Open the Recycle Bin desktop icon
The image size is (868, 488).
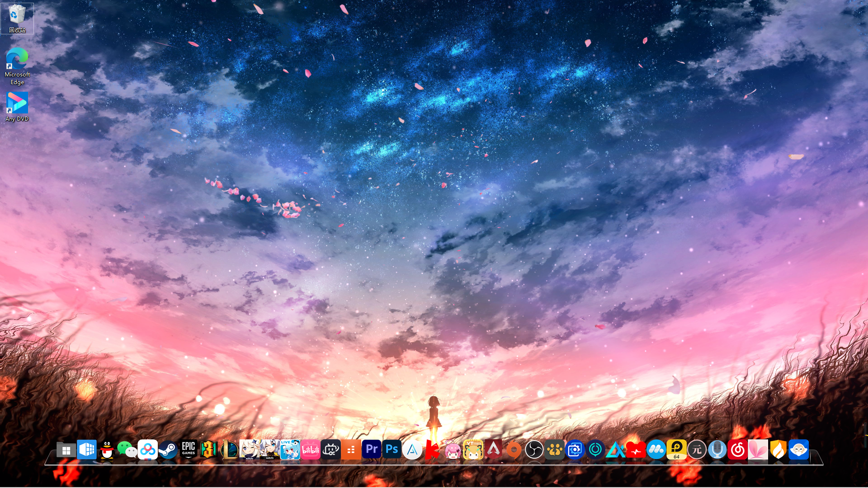17,19
